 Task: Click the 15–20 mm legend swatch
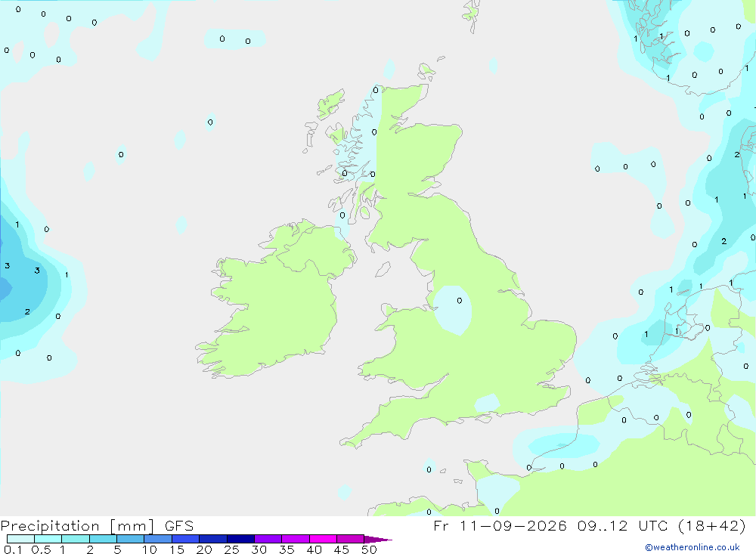click(186, 539)
